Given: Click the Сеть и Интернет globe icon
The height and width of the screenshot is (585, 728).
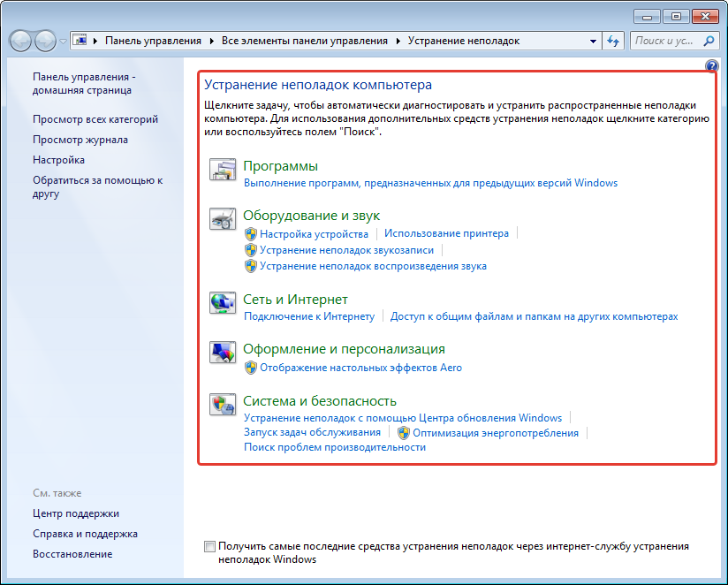Looking at the screenshot, I should 223,303.
